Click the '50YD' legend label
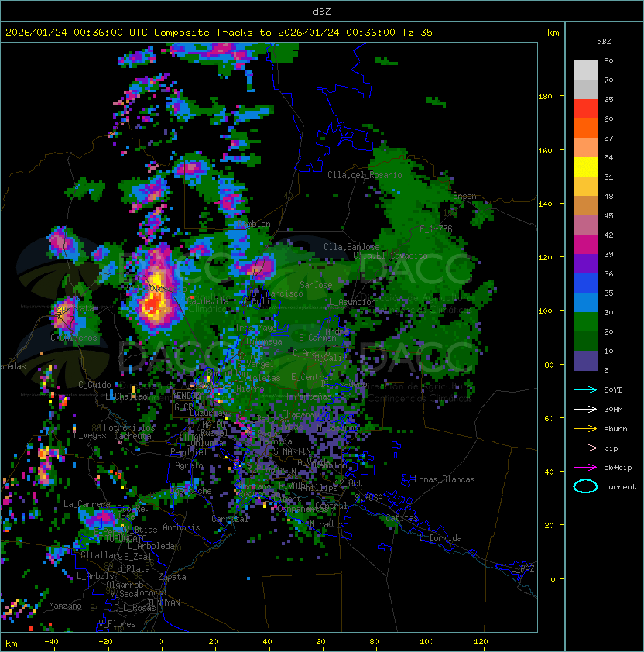Image resolution: width=644 pixels, height=652 pixels. [613, 389]
